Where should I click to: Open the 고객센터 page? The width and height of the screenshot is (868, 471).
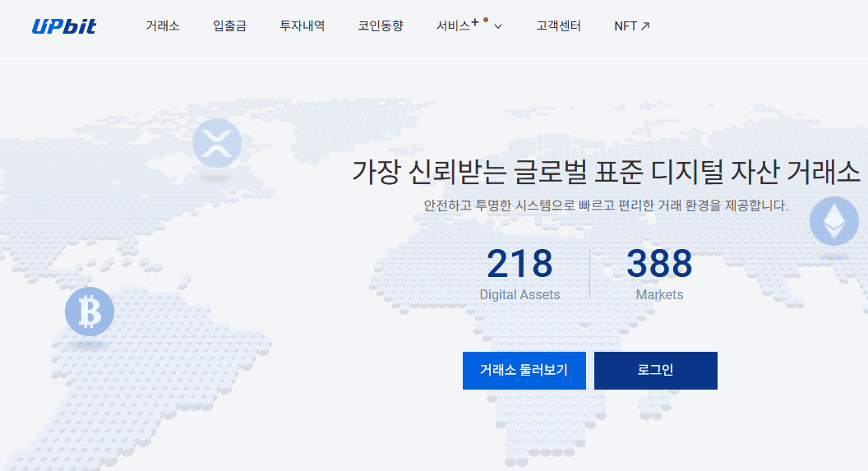[559, 26]
